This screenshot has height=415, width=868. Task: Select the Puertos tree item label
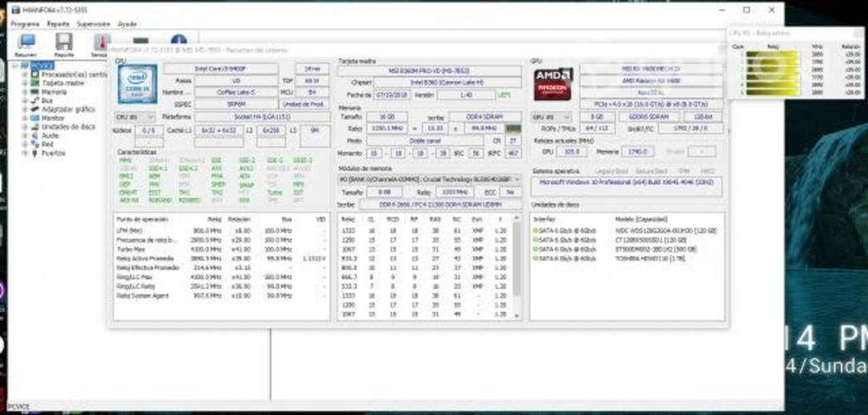(x=53, y=154)
